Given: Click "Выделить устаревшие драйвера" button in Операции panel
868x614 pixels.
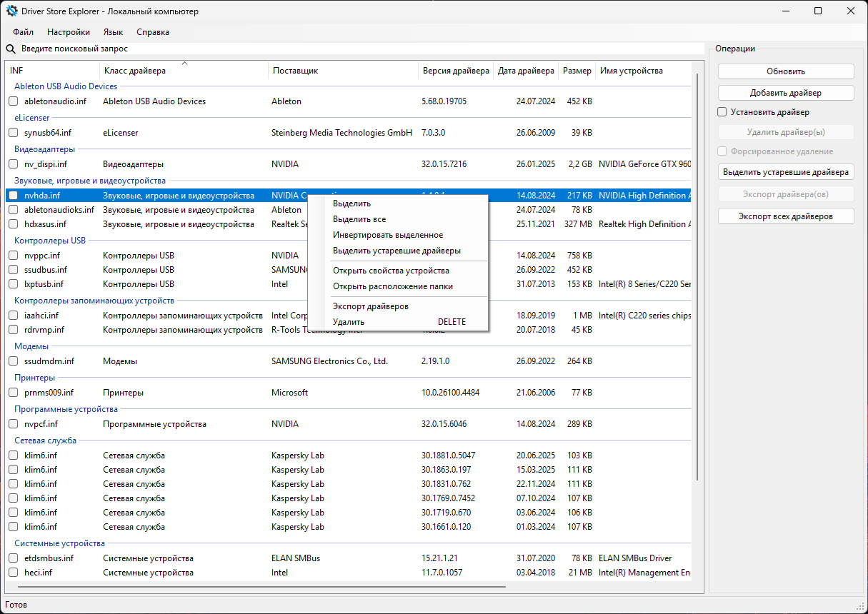Looking at the screenshot, I should [x=786, y=172].
